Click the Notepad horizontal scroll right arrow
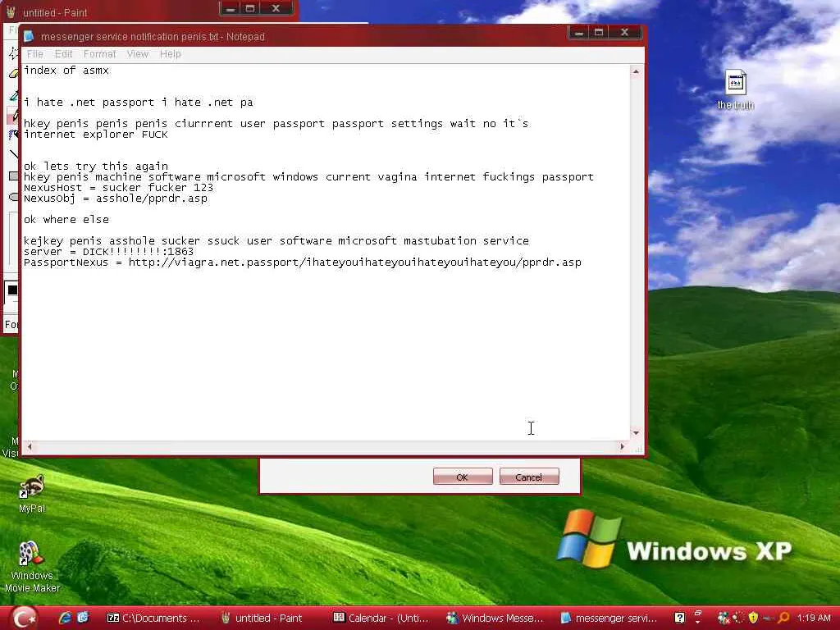 click(622, 446)
